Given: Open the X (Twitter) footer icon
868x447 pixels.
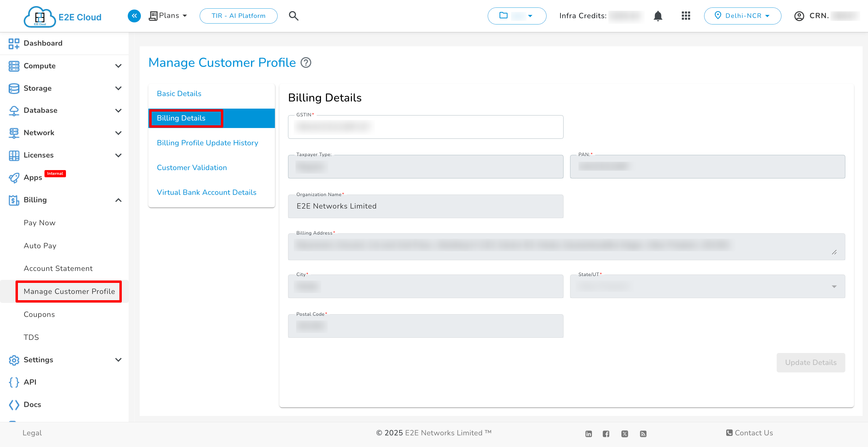Looking at the screenshot, I should 624,434.
